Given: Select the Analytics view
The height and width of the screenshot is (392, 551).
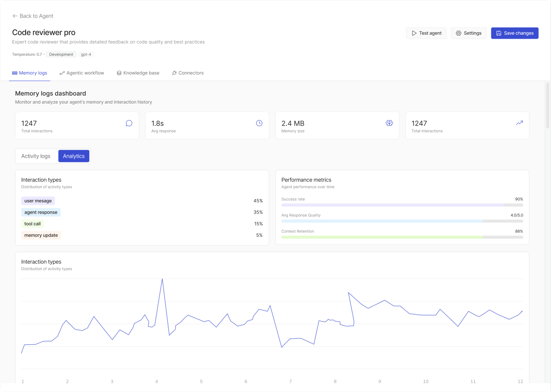Looking at the screenshot, I should point(74,156).
